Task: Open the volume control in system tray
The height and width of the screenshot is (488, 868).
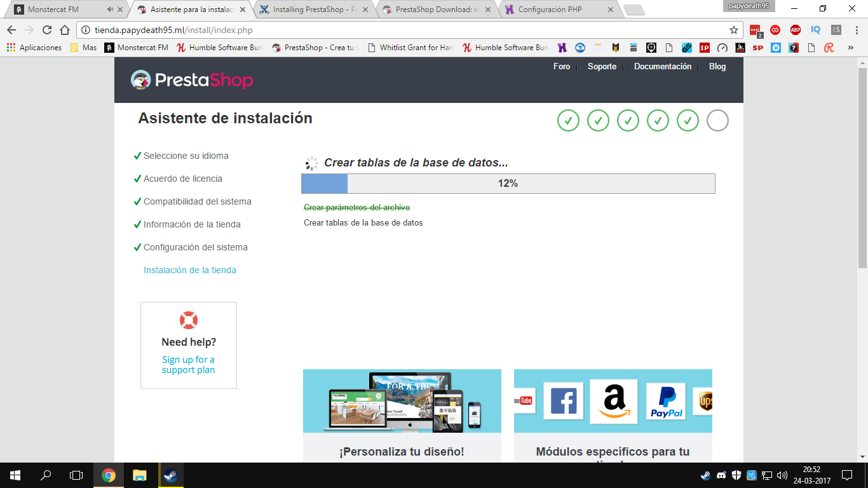Action: (782, 475)
